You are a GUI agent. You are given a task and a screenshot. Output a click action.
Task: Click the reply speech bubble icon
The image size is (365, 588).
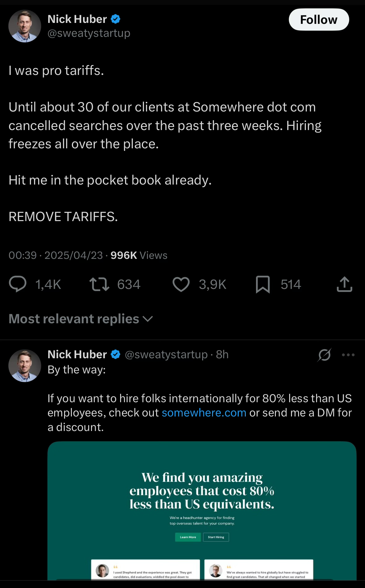(x=18, y=284)
